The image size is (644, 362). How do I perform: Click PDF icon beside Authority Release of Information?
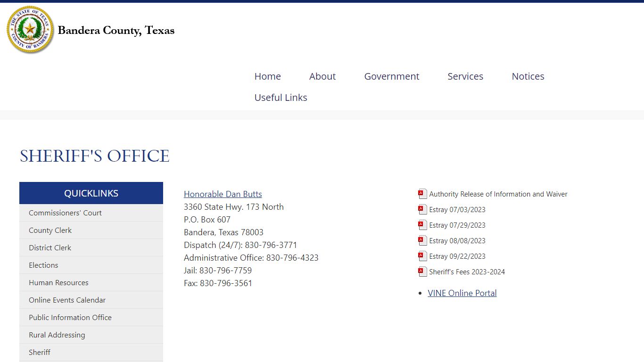(422, 194)
